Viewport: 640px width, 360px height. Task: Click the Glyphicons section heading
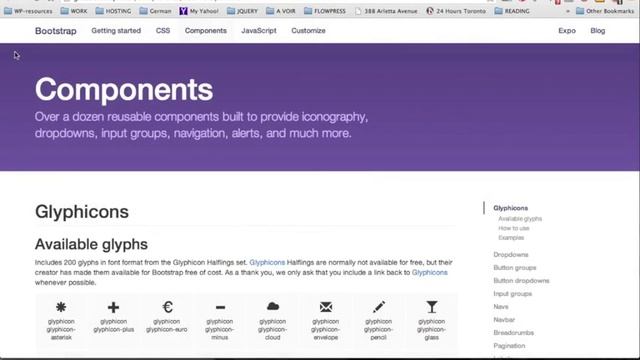(82, 212)
